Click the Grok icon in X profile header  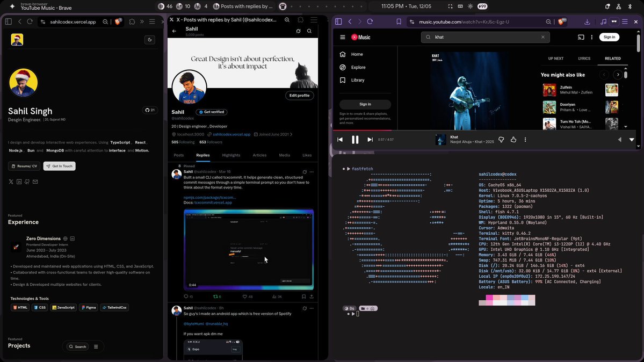299,31
